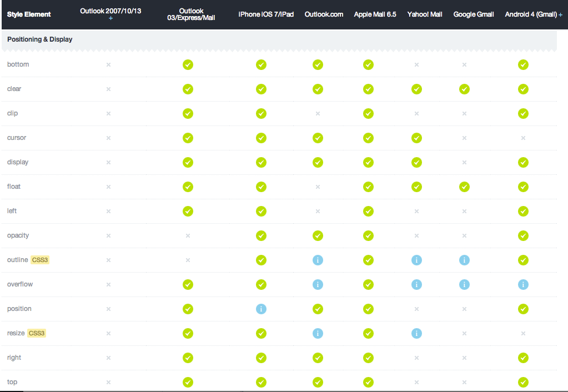Viewport: 568px width, 392px height.
Task: Click resize X mark under Google Gmail
Action: coord(464,333)
